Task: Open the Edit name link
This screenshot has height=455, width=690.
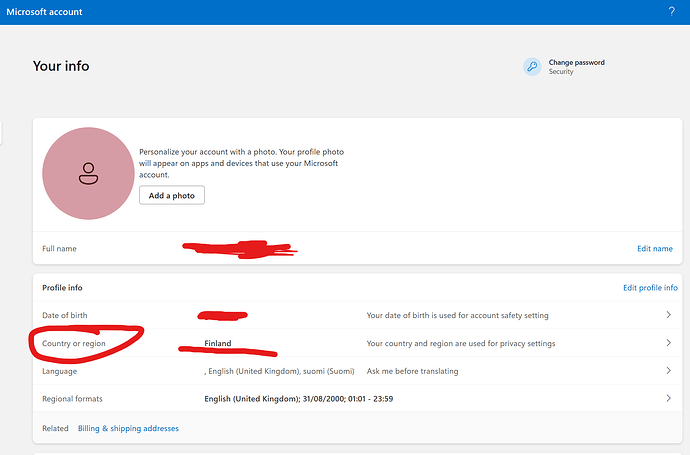Action: (655, 249)
